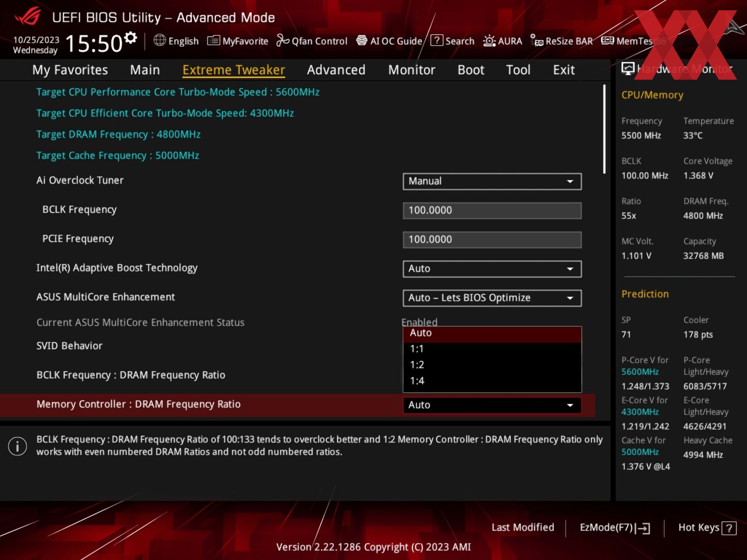Expand ASUS MultiCore Enhancement dropdown
This screenshot has width=747, height=560.
coord(492,298)
